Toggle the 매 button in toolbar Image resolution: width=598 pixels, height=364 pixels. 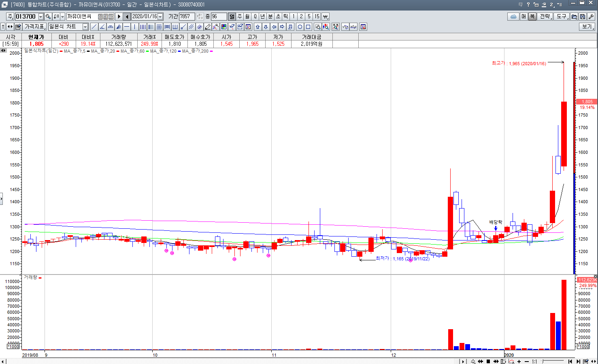click(x=524, y=17)
